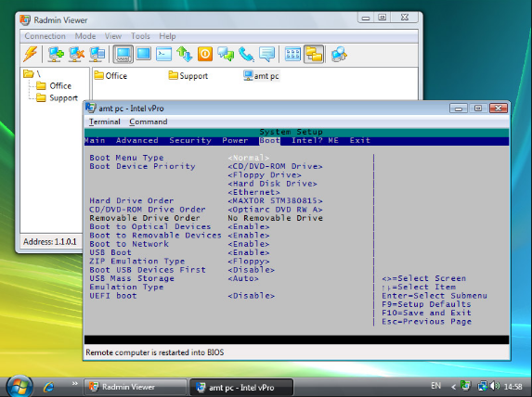The width and height of the screenshot is (532, 397).
Task: Click the scan for Radmin servers icon
Action: coord(339,54)
